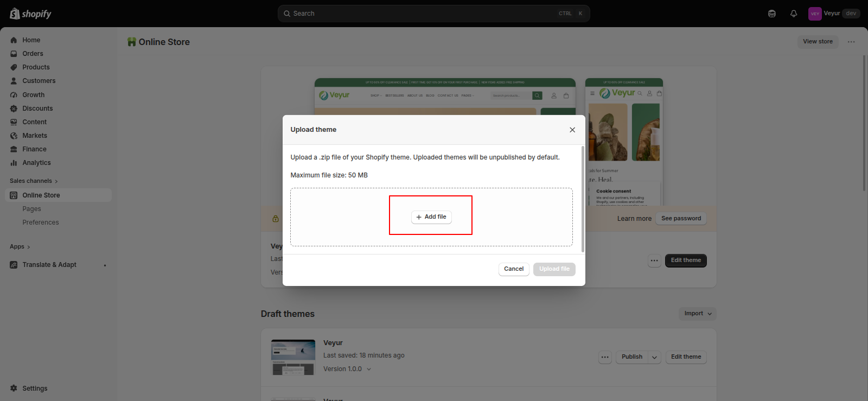Click the Growth icon in sidebar
The image size is (868, 401).
[14, 95]
